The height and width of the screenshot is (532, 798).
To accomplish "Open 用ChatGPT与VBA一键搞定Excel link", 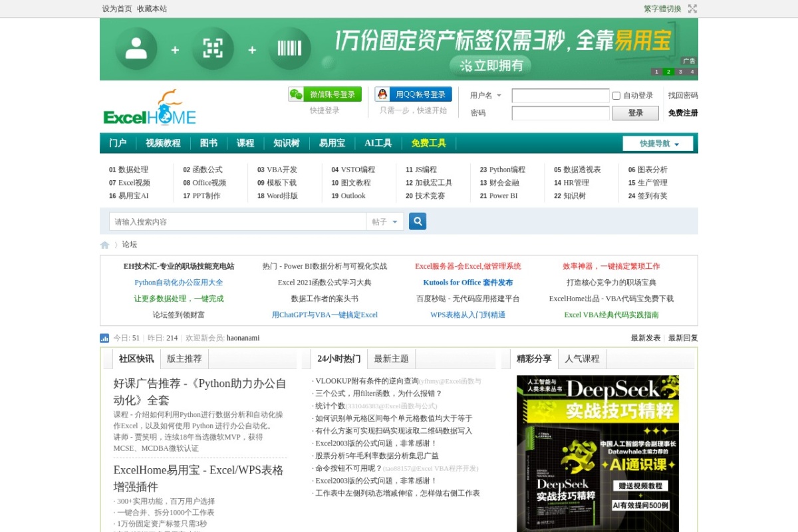I will [325, 315].
